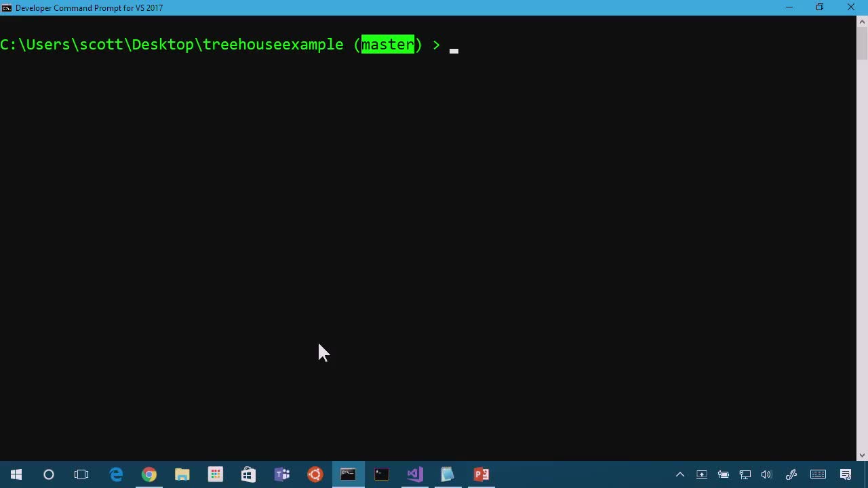Open the touch keyboard tray icon
Image resolution: width=868 pixels, height=488 pixels.
[818, 474]
